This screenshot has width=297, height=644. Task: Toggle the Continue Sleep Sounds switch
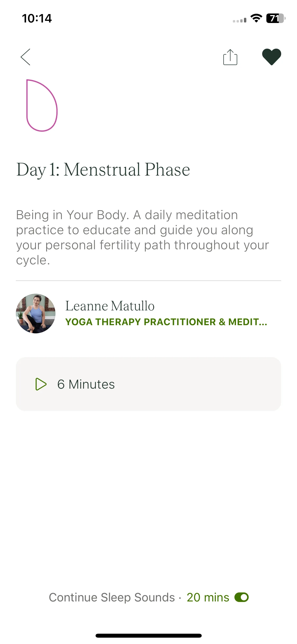[242, 597]
